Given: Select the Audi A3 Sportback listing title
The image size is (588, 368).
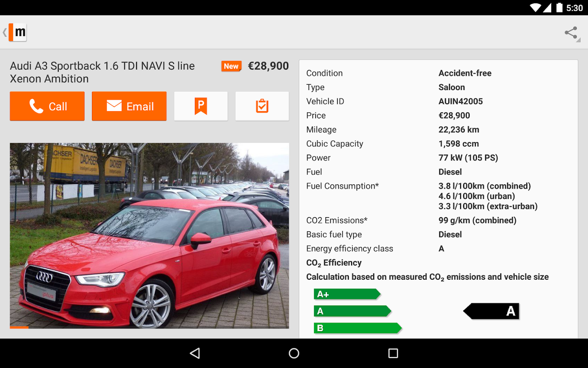Looking at the screenshot, I should pos(102,72).
